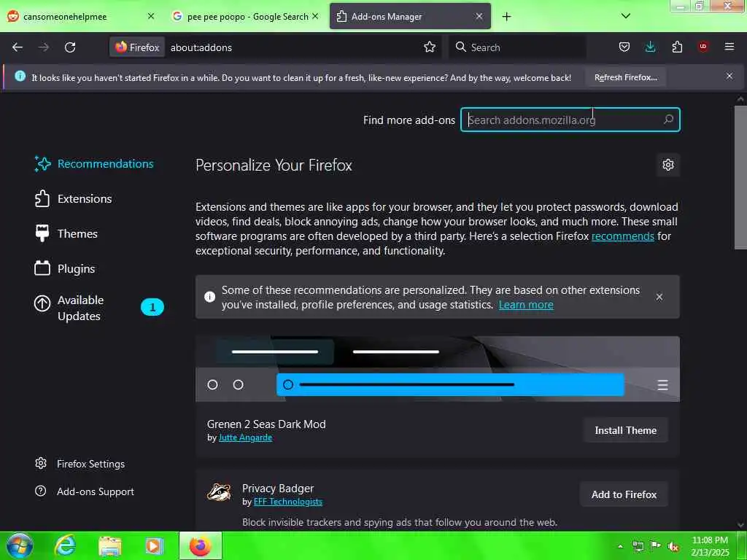Follow the recommends link in the description
This screenshot has height=560, width=747.
coord(623,236)
